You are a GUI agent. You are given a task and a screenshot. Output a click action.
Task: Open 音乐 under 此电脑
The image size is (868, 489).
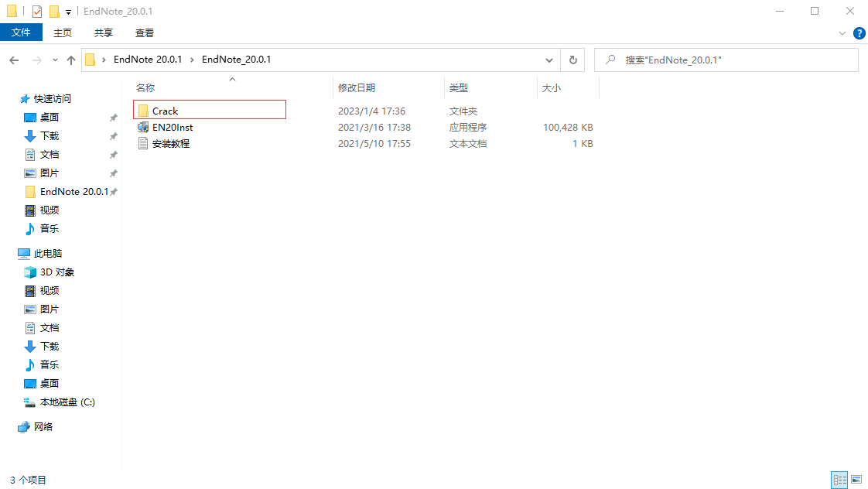pos(50,364)
